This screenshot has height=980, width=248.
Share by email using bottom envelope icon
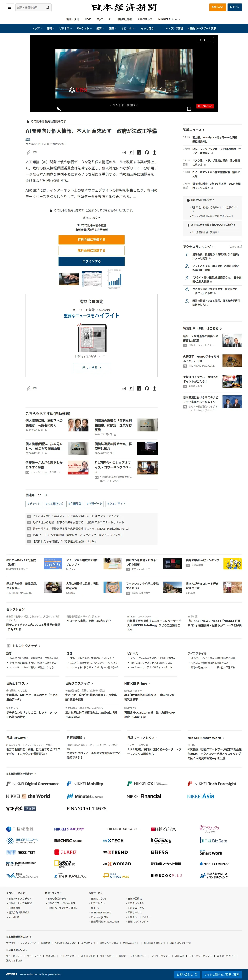pyautogui.click(x=123, y=388)
